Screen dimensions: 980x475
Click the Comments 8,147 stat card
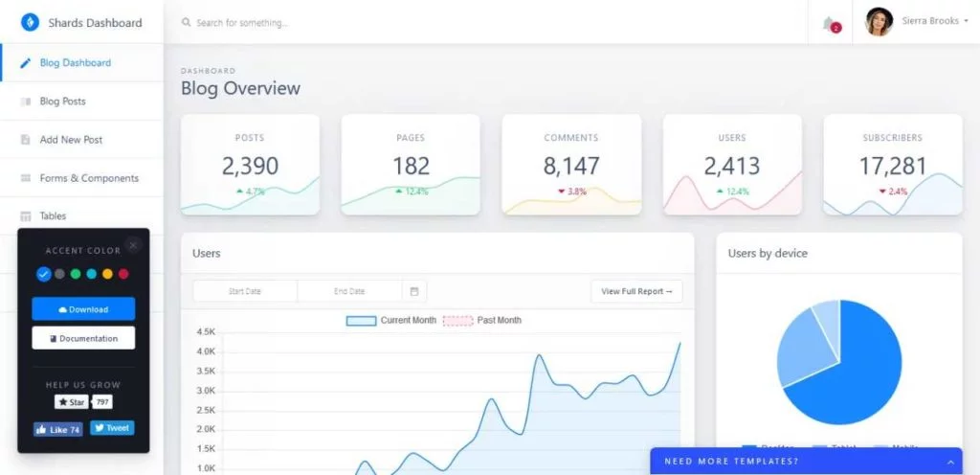(x=571, y=165)
